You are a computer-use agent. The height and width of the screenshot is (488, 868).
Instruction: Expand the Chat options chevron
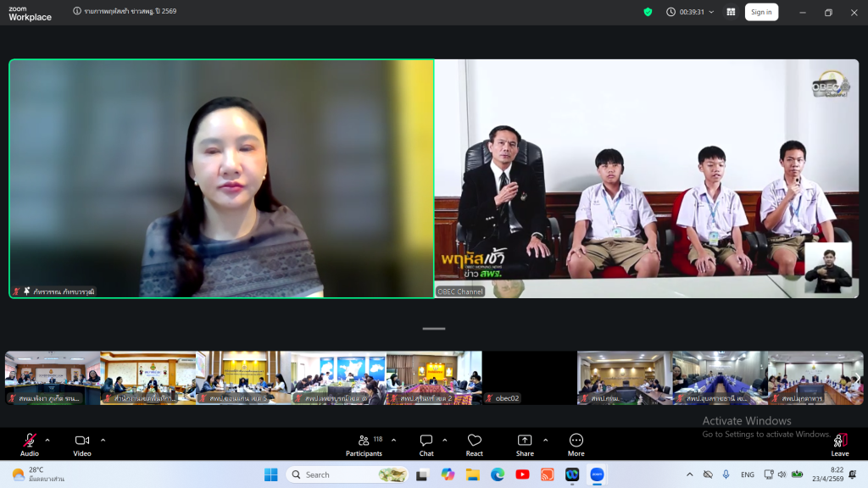(444, 440)
